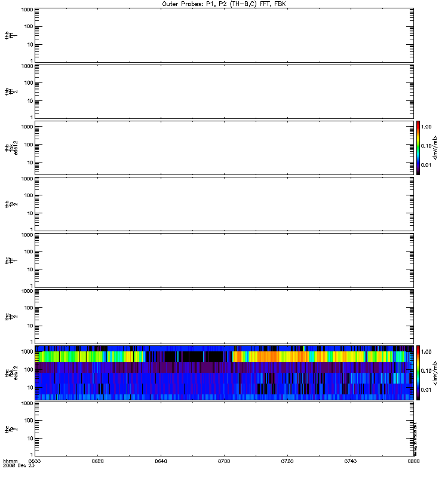Select the "0600" time axis label
This screenshot has height=478, width=448.
(x=35, y=461)
